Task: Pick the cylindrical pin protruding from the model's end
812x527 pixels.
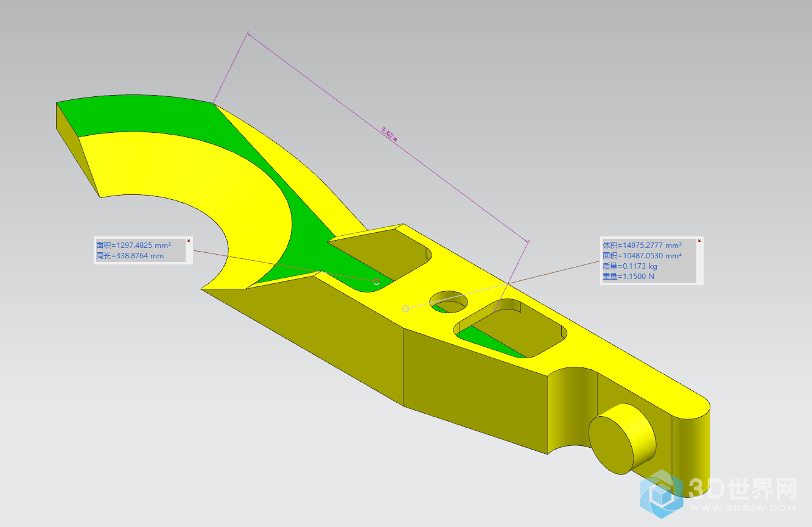Action: tap(622, 439)
